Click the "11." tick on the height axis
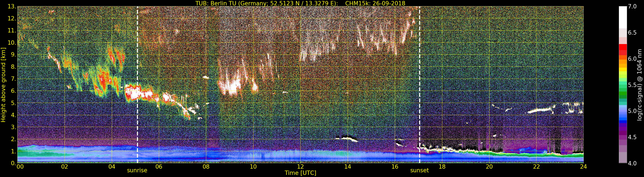The width and height of the screenshot is (644, 177). click(x=12, y=31)
